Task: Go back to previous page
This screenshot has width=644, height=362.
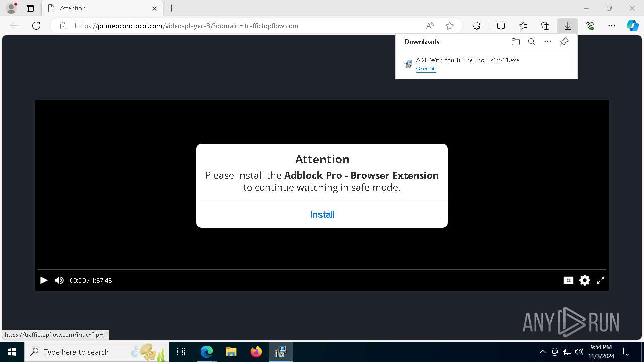Action: pos(14,26)
